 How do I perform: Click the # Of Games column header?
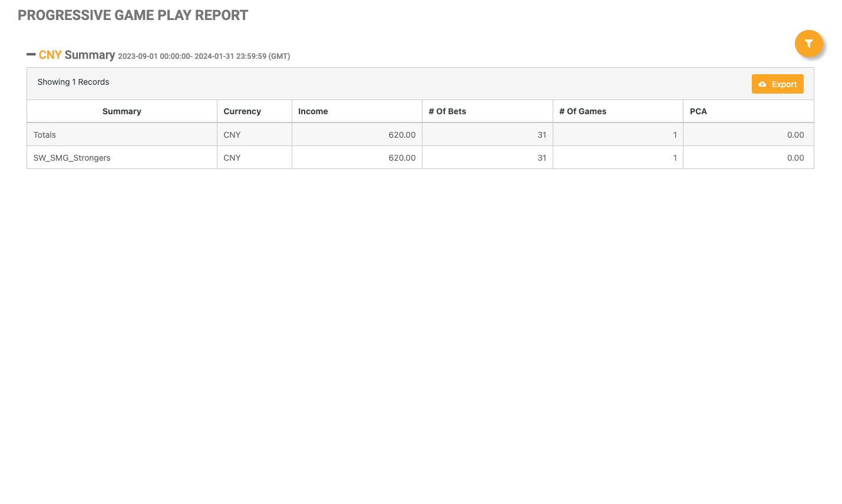pos(582,111)
